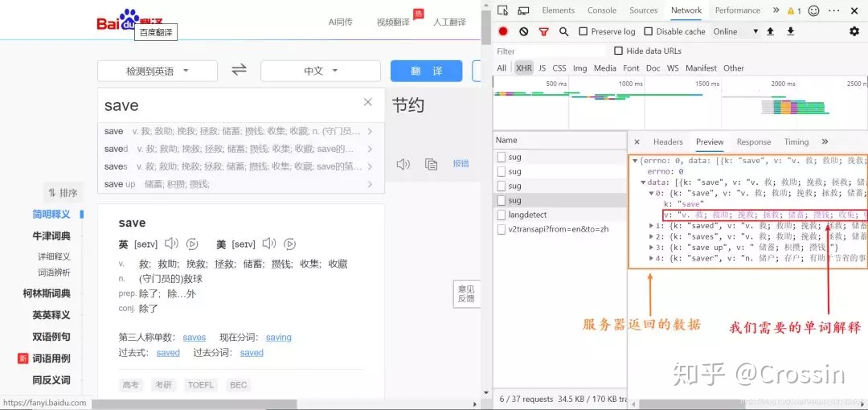Check Hide data URLs option
Screen dimensions: 868x410
click(619, 51)
